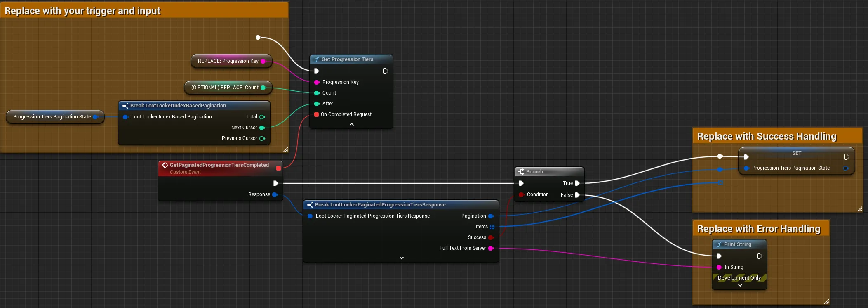This screenshot has width=868, height=308.
Task: Select the Items array output pin
Action: 492,227
